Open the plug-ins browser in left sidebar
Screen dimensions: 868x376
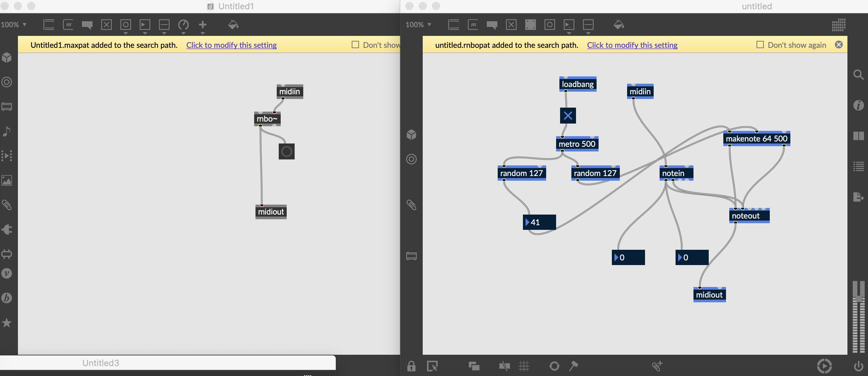click(x=7, y=230)
